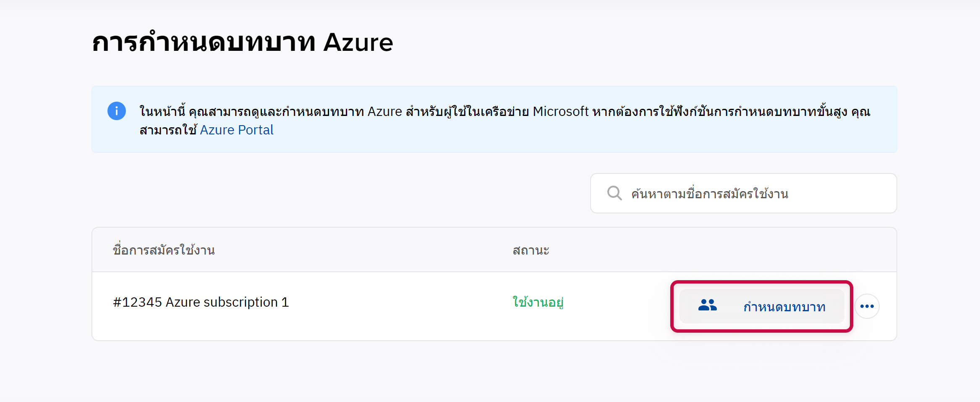
Task: Click the word Azure in the page title
Action: (358, 42)
